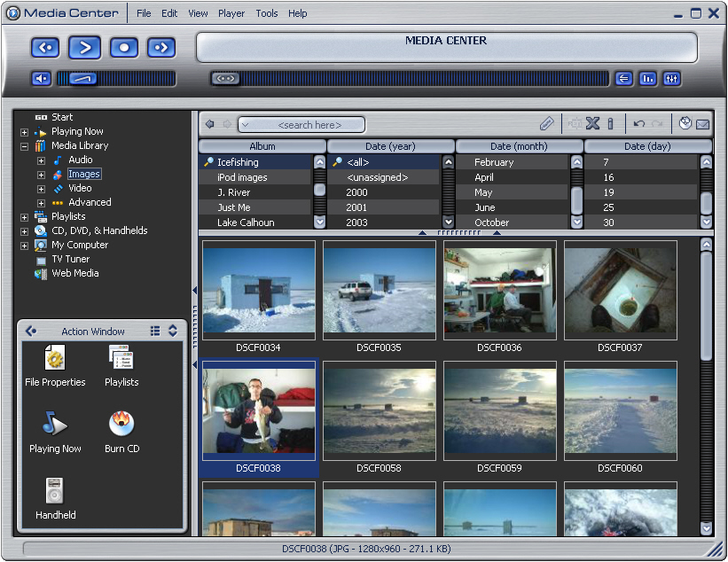Image resolution: width=728 pixels, height=562 pixels.
Task: Expand the Playlists tree node
Action: tap(24, 217)
